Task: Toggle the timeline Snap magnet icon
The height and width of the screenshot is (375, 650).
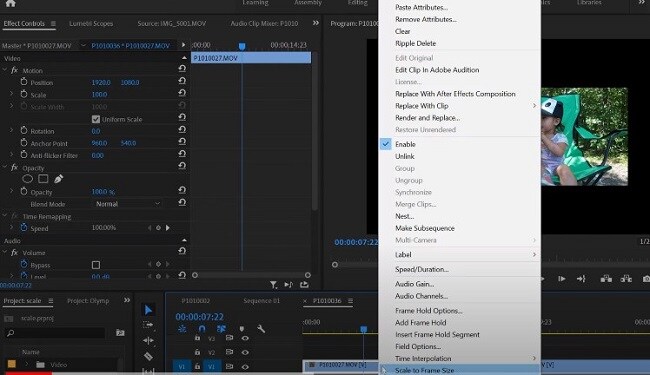Action: coord(202,329)
